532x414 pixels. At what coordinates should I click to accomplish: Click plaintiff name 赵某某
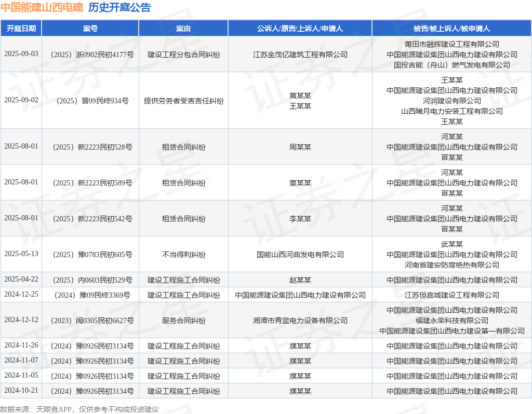point(300,280)
